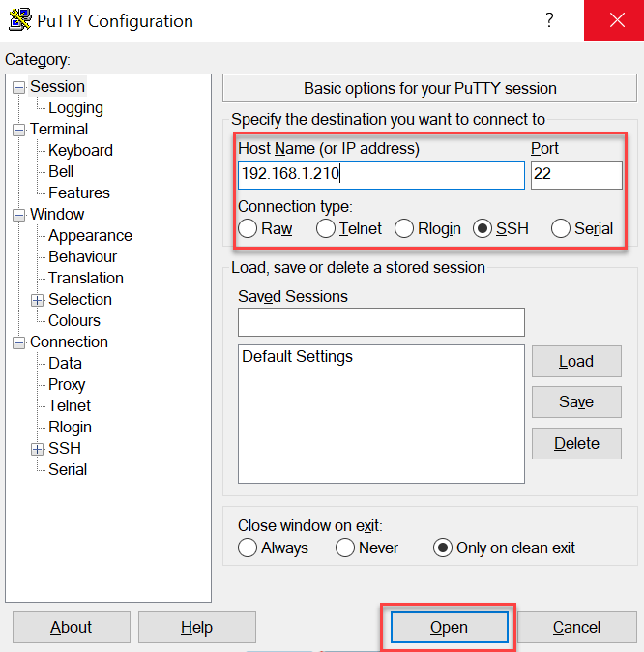The height and width of the screenshot is (652, 644).
Task: Open the Telnet category in tree
Action: (70, 406)
